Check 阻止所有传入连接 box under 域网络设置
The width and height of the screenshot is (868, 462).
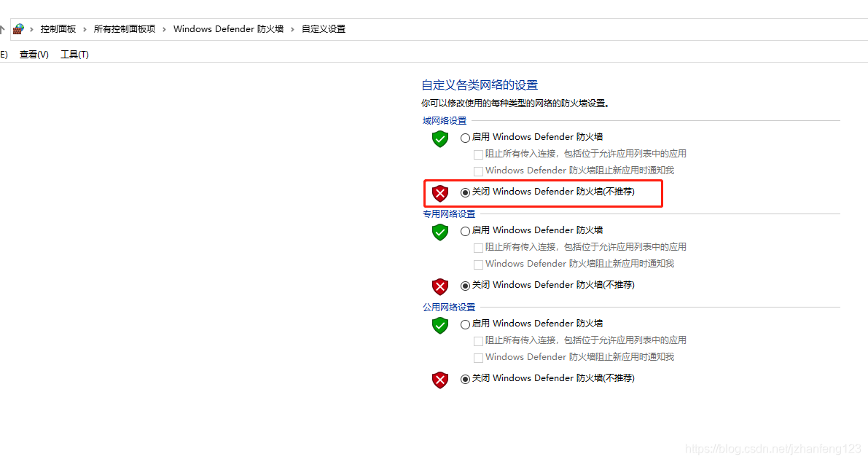(478, 154)
